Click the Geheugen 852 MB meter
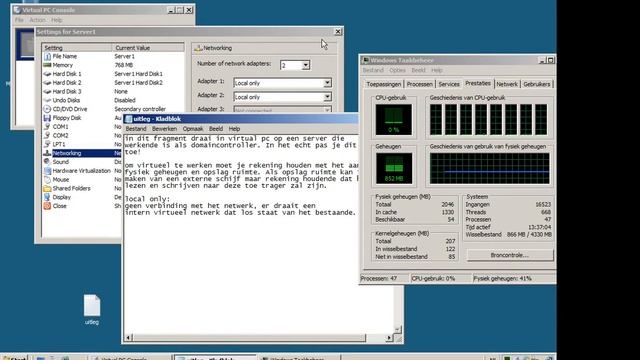Viewport: 640px width, 360px height. [393, 168]
